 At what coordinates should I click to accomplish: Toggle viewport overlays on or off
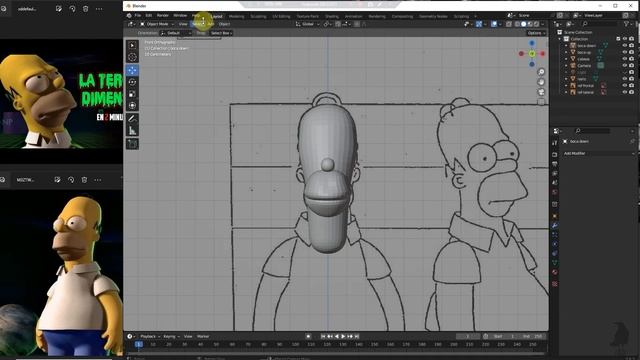coord(494,24)
